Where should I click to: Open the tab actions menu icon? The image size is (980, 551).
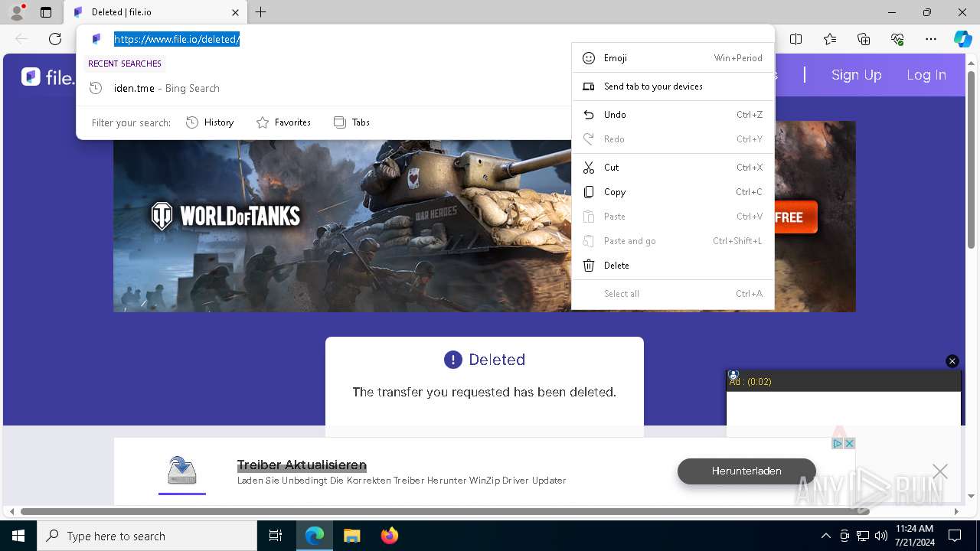tap(46, 12)
